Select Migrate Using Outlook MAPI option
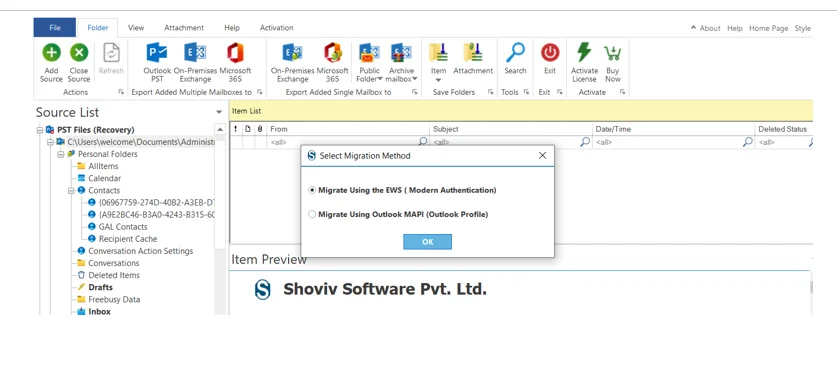Viewport: 837px width, 377px height. 312,215
